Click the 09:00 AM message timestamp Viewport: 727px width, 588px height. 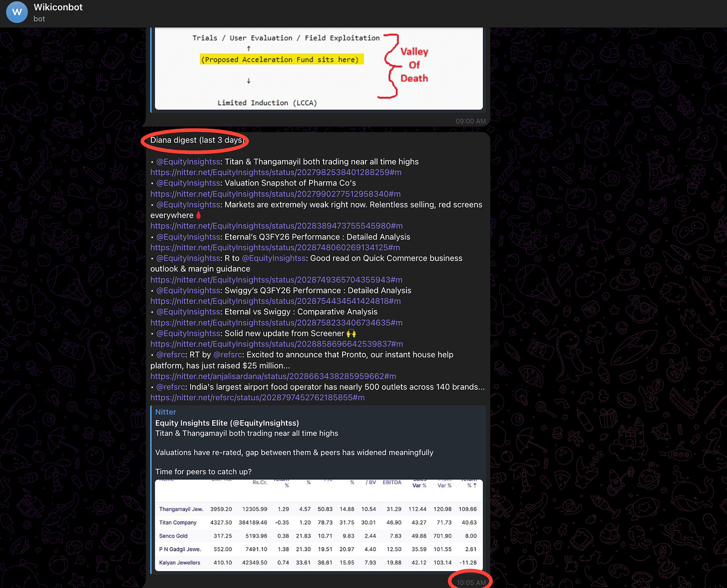coord(470,121)
